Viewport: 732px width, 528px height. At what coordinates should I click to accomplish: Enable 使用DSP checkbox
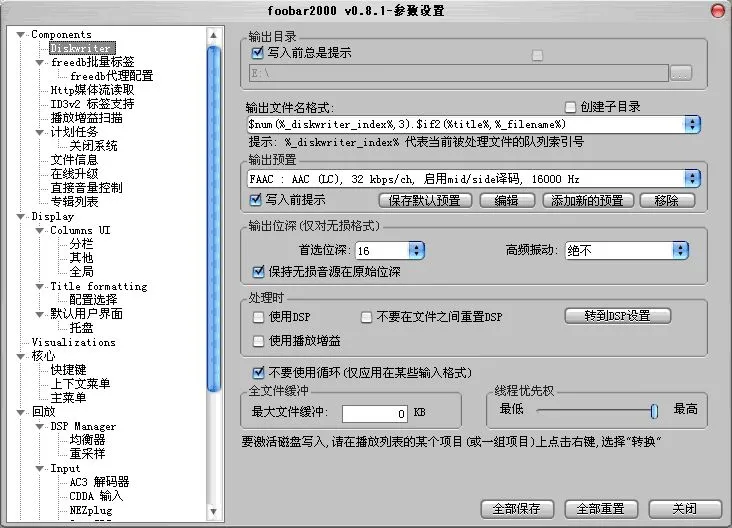click(258, 317)
